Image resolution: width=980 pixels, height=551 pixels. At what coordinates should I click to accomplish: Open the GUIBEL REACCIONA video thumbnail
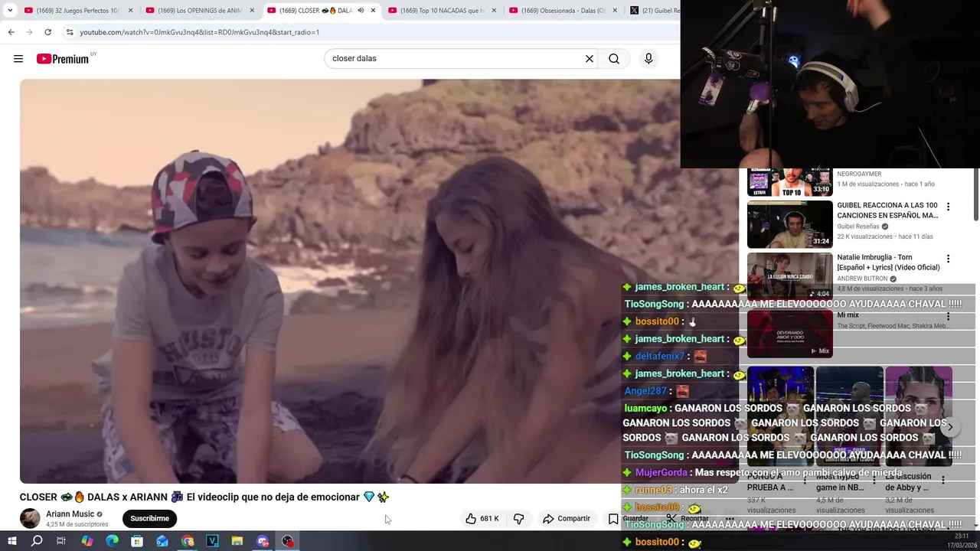(789, 224)
